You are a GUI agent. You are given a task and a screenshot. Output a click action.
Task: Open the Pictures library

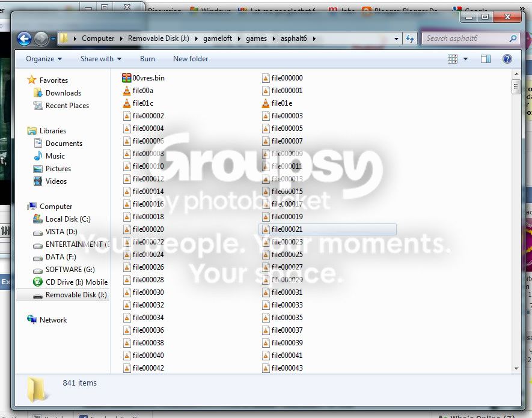tap(58, 169)
